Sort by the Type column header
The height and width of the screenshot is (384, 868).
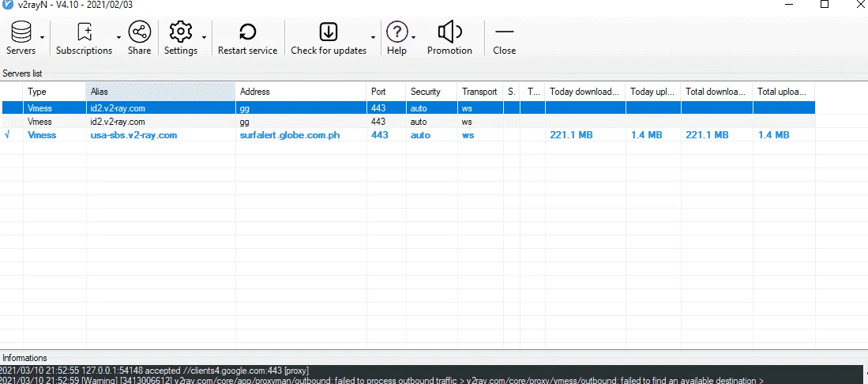pos(54,92)
